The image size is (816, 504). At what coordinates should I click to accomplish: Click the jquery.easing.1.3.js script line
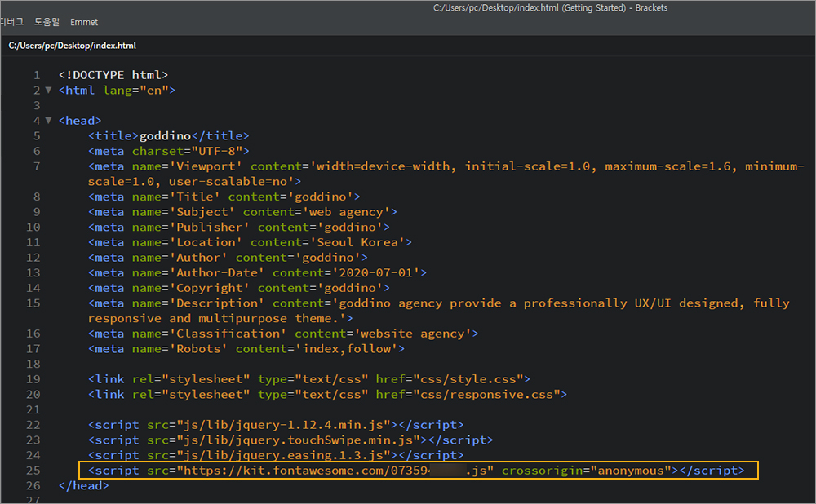(276, 455)
